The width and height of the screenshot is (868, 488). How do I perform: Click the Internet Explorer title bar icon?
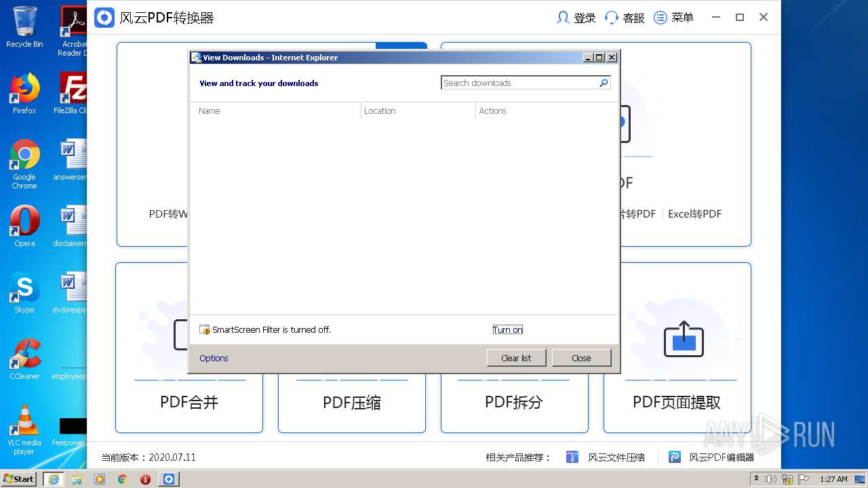coord(196,58)
